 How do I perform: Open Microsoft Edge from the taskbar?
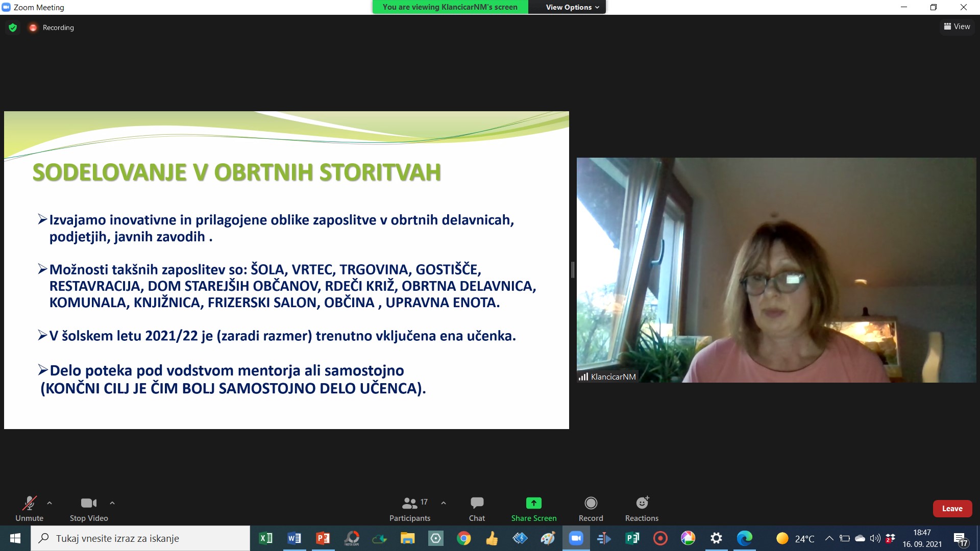point(745,538)
